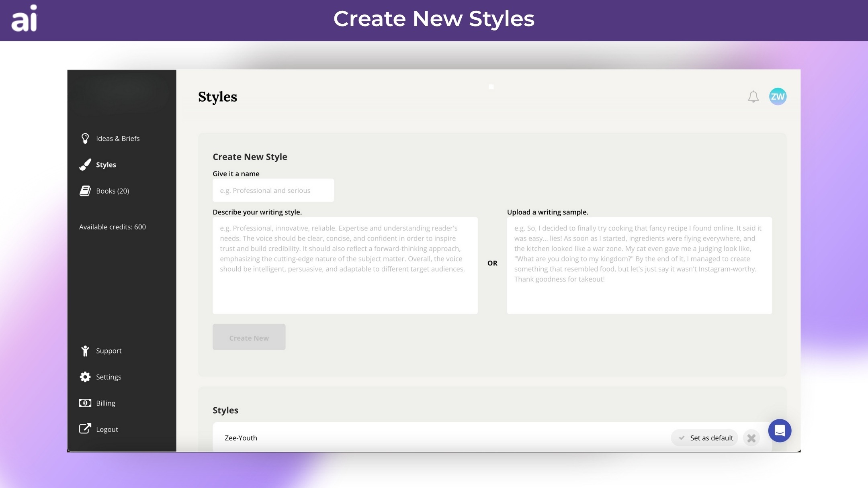Click the Describe your writing style textbox
The image size is (868, 488).
pos(345,265)
